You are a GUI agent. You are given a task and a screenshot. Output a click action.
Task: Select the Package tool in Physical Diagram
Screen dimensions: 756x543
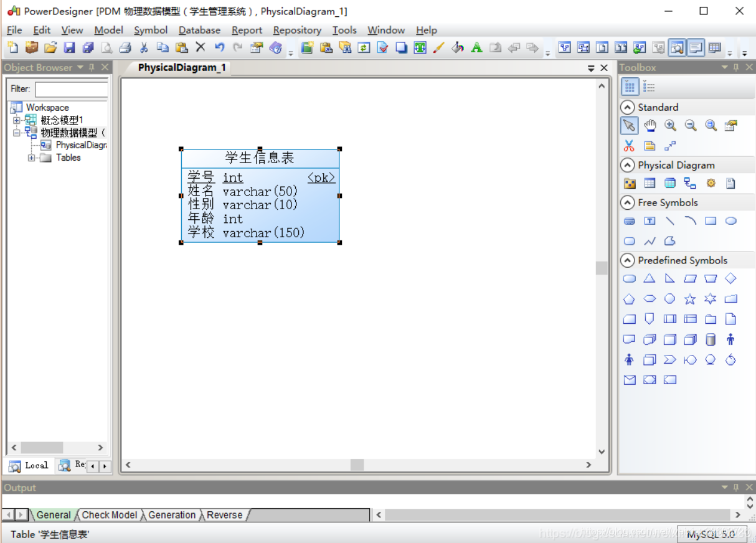(630, 183)
